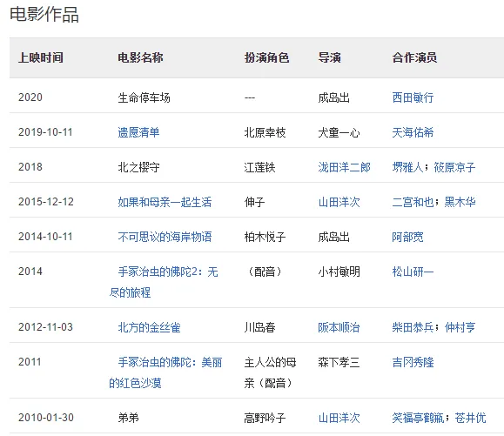Click director name 犬童一心
This screenshot has width=504, height=436.
click(x=339, y=132)
